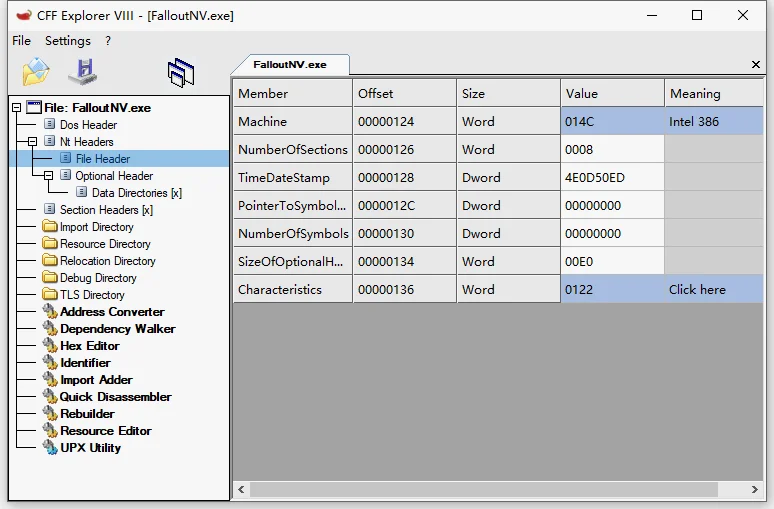Select the File Header node icon
This screenshot has height=509, width=774.
coord(65,158)
